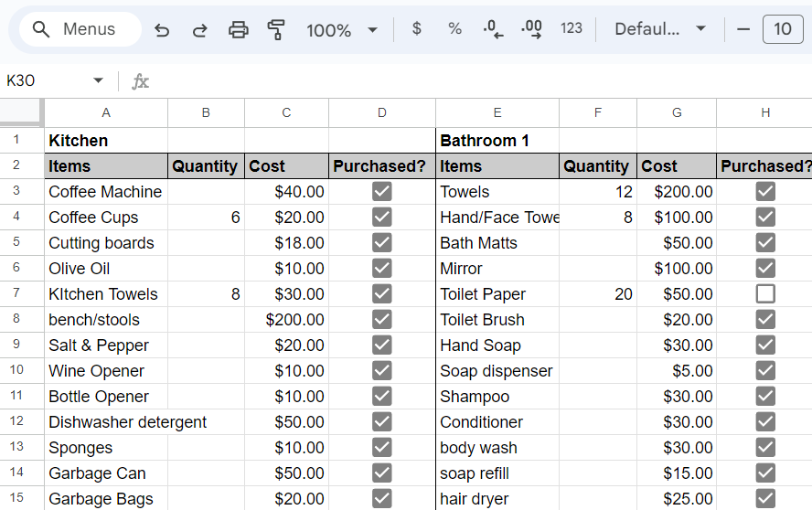Untick Purchased checkbox for hair dryer
This screenshot has width=812, height=510.
tap(765, 499)
